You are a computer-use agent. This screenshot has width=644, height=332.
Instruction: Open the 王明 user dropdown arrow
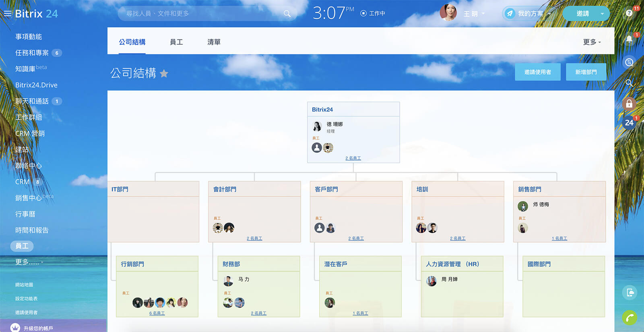483,14
